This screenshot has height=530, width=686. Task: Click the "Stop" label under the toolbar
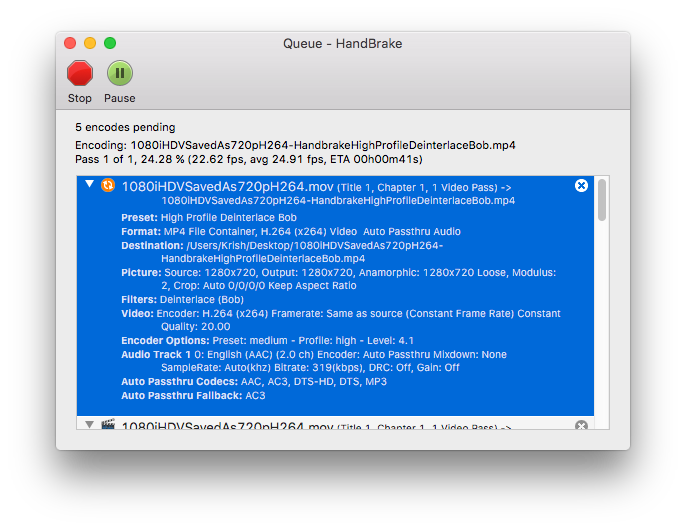point(80,98)
